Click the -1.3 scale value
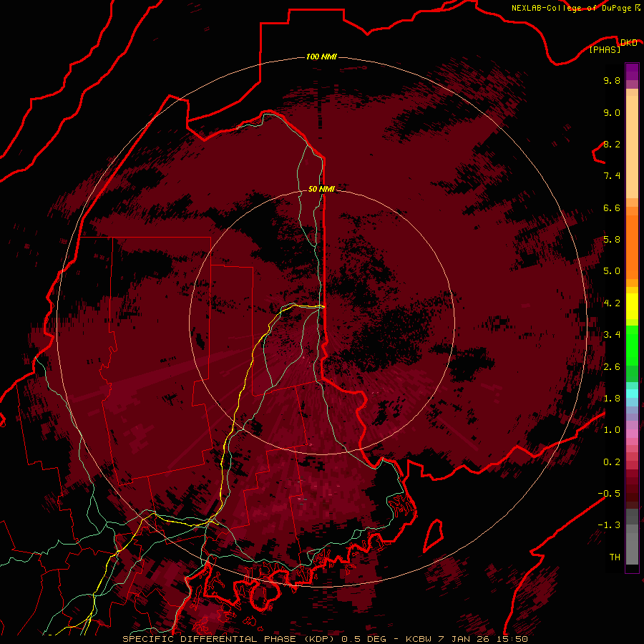 click(609, 525)
